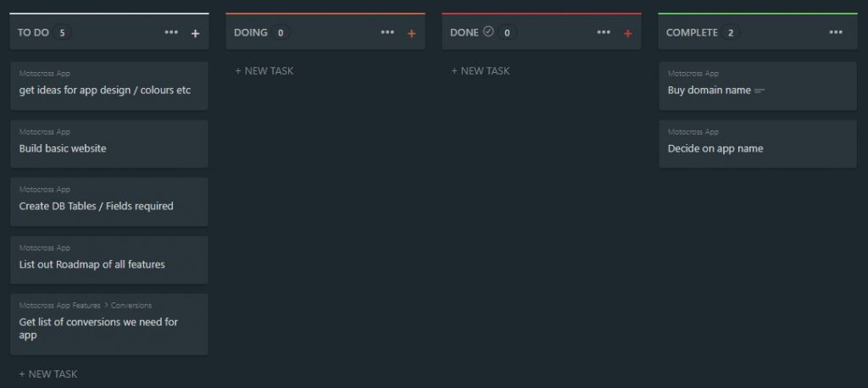The height and width of the screenshot is (388, 868).
Task: Click the TO DO task count badge
Action: pos(62,33)
